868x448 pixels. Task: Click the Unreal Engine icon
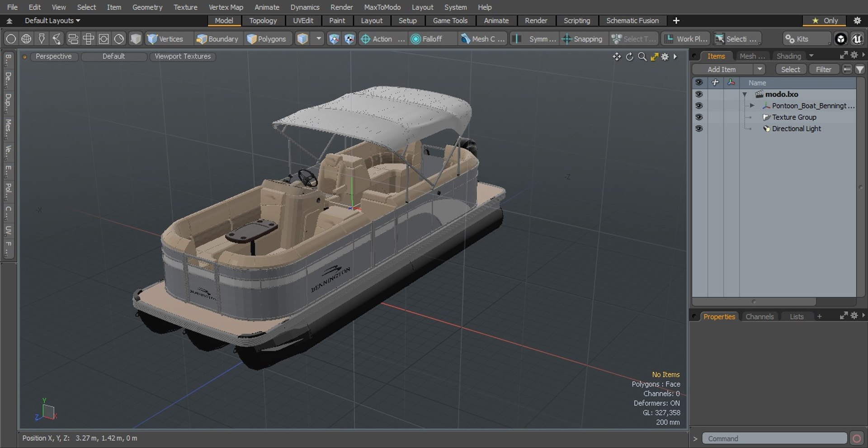point(857,39)
